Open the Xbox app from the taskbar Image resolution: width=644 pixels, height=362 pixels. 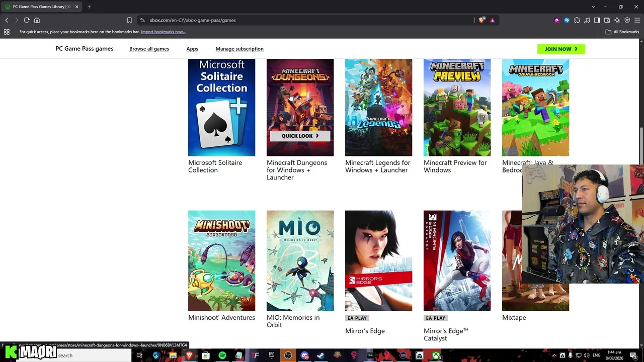tap(436, 355)
